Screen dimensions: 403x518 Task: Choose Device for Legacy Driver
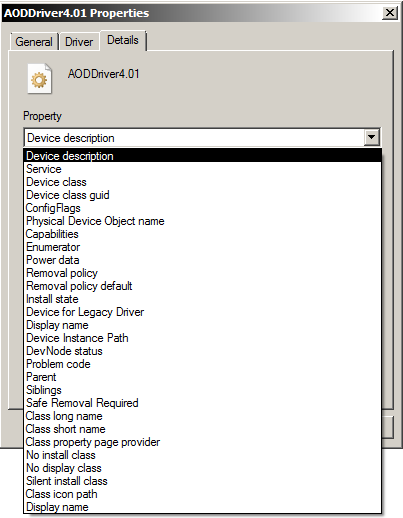(x=203, y=312)
